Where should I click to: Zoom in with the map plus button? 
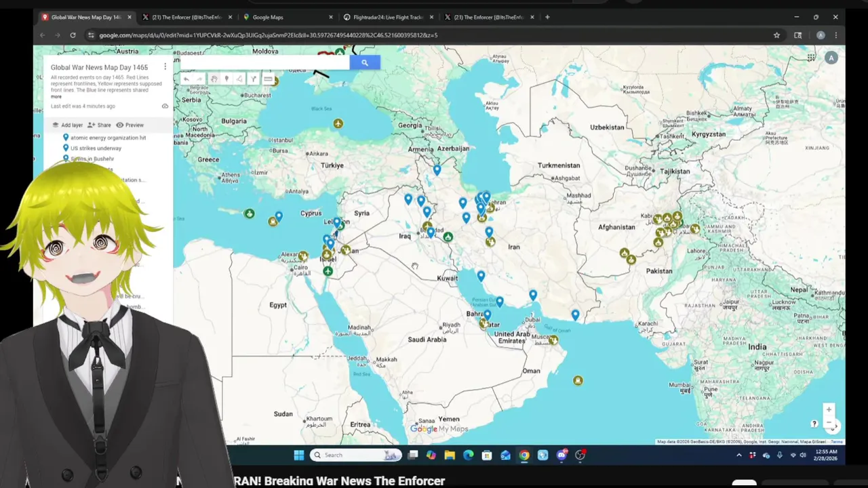pos(829,409)
